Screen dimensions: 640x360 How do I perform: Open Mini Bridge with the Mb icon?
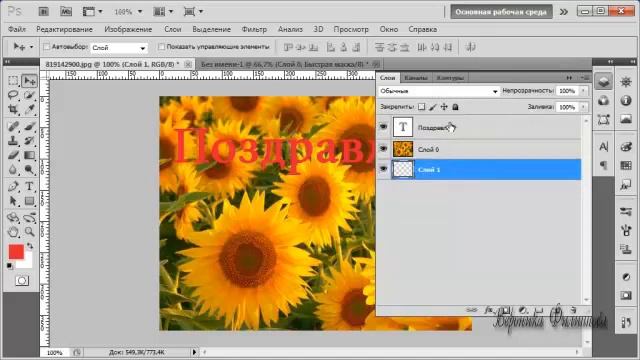tap(66, 11)
